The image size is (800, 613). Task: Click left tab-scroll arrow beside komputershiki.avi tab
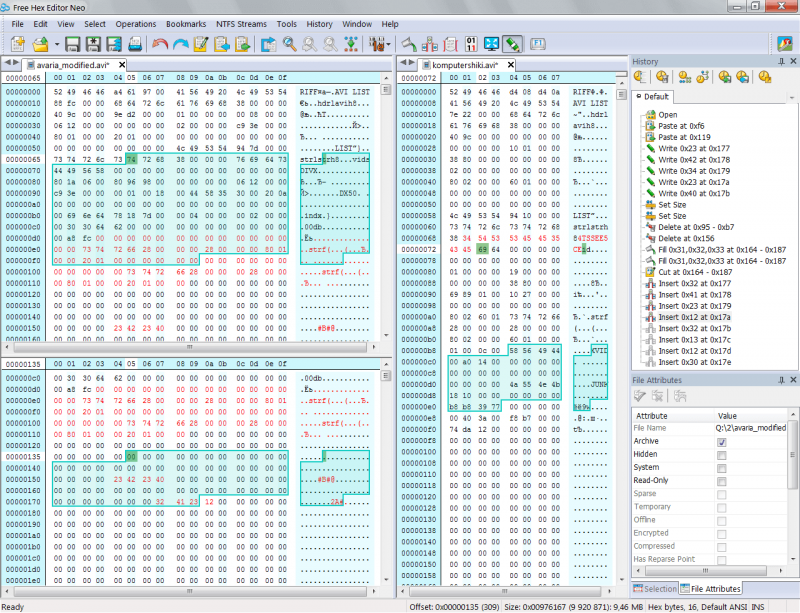(x=403, y=63)
